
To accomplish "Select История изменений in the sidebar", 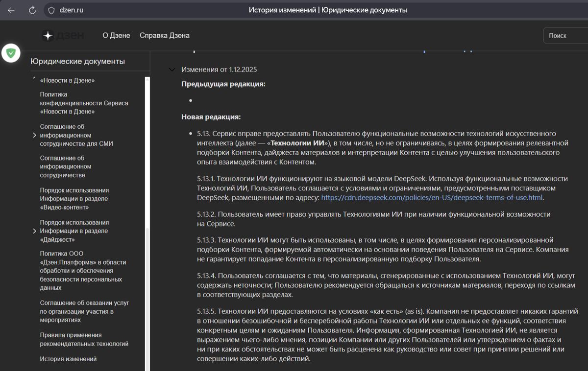I will pos(68,359).
